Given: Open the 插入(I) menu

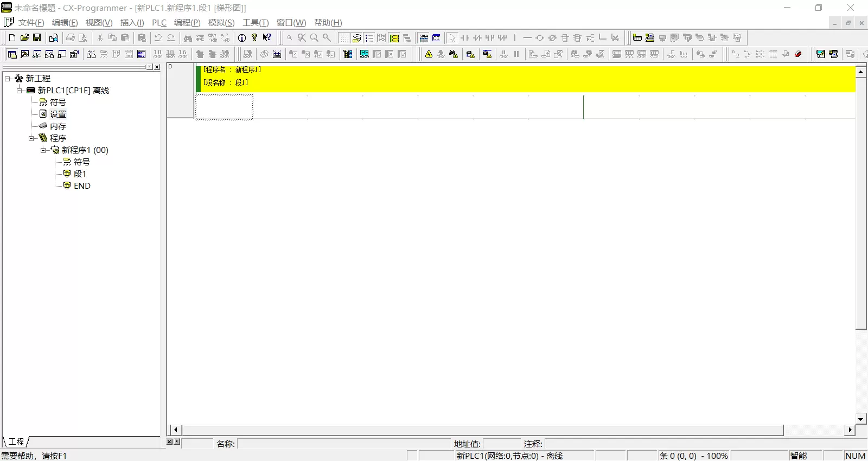Looking at the screenshot, I should 132,22.
